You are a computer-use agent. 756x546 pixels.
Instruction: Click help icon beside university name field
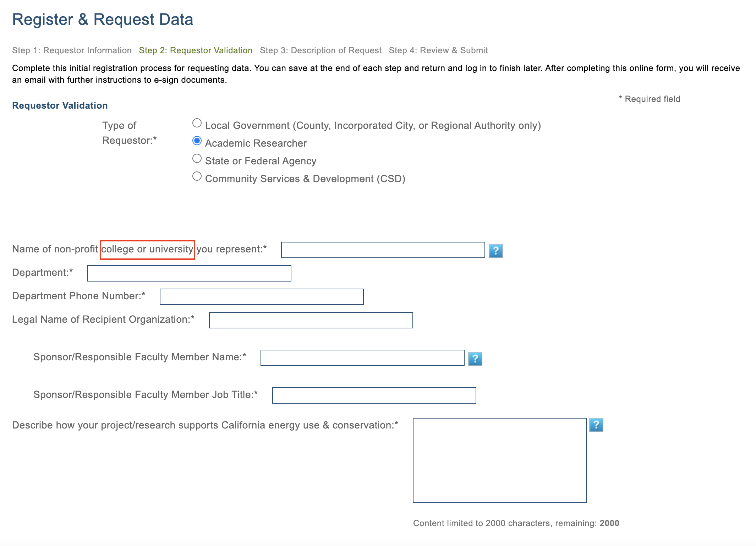[x=495, y=251]
